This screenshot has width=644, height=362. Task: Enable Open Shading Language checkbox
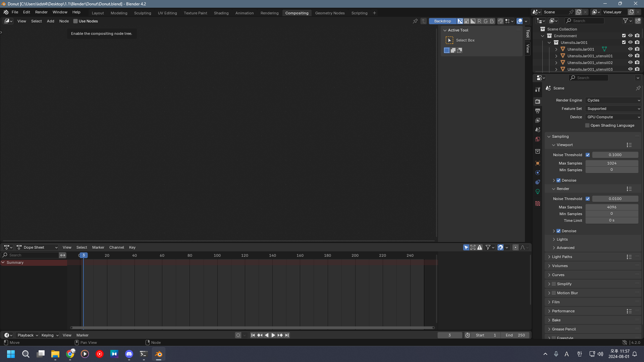[587, 125]
